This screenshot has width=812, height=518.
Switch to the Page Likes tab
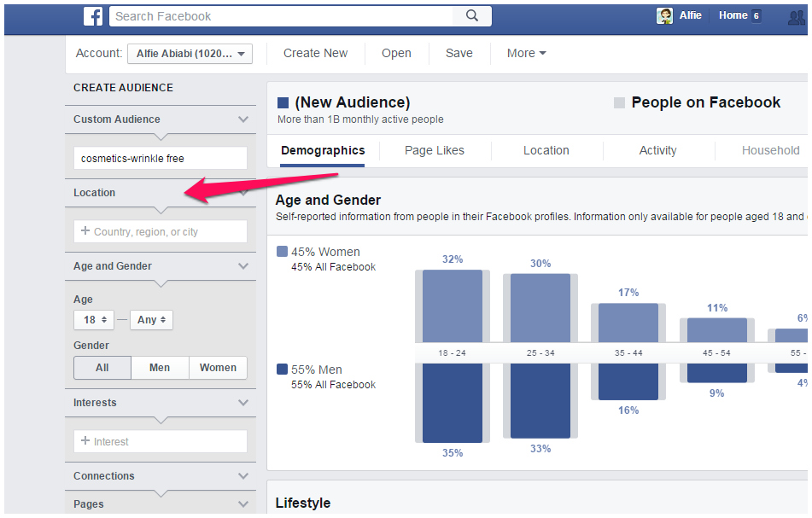coord(435,150)
